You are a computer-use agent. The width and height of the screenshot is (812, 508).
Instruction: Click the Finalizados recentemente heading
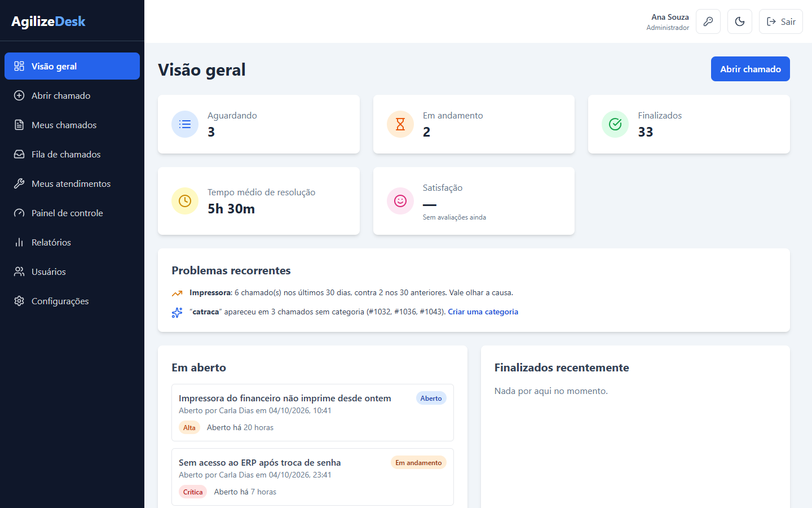point(562,367)
